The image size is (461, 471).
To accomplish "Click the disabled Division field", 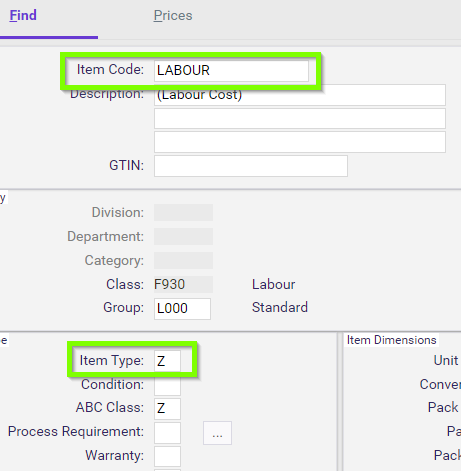I will (x=183, y=212).
